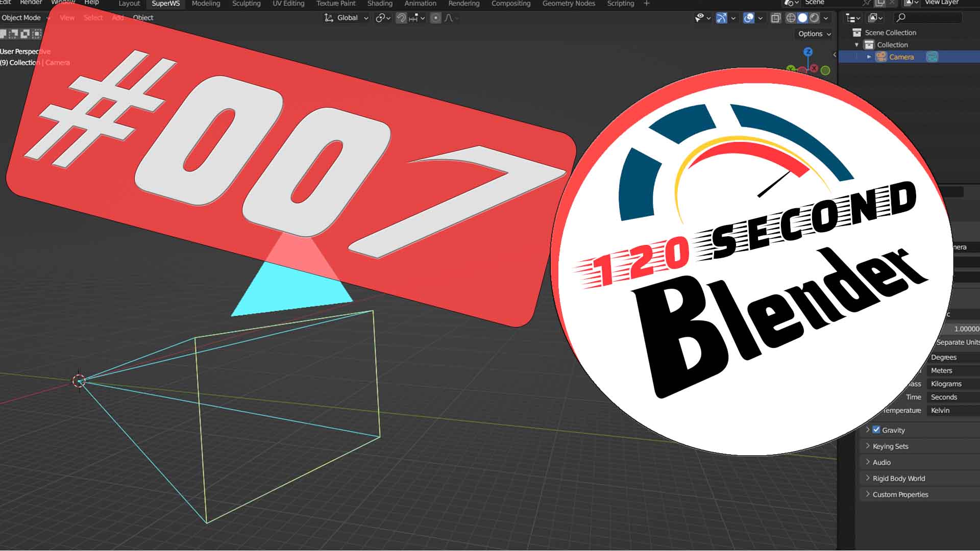The width and height of the screenshot is (980, 551).
Task: Open the Help menu
Action: click(x=91, y=3)
